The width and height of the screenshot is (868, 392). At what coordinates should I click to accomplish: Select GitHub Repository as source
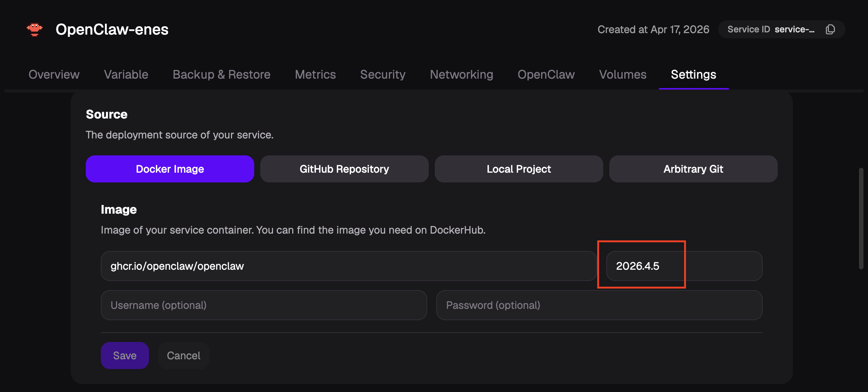344,169
